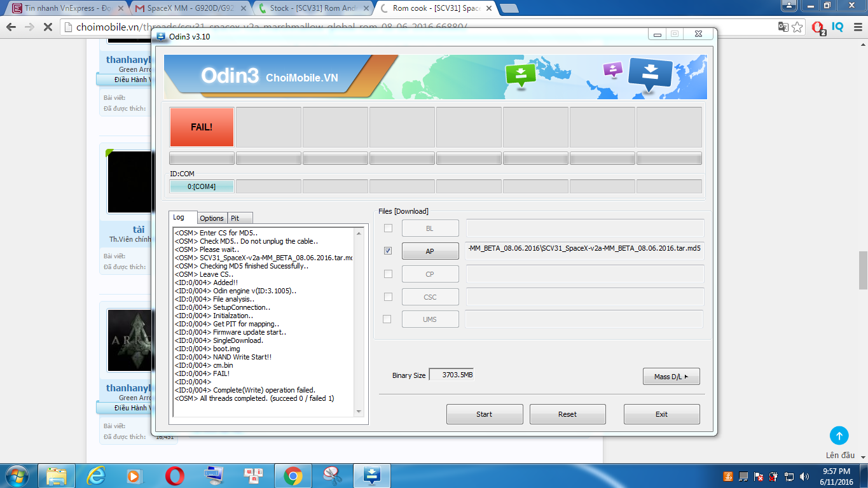The image size is (868, 488).
Task: Click the Chrome icon in the taskbar
Action: pos(293,476)
